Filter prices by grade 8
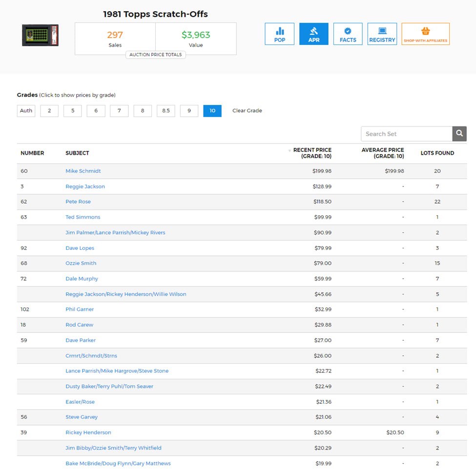Image resolution: width=476 pixels, height=471 pixels. click(143, 111)
